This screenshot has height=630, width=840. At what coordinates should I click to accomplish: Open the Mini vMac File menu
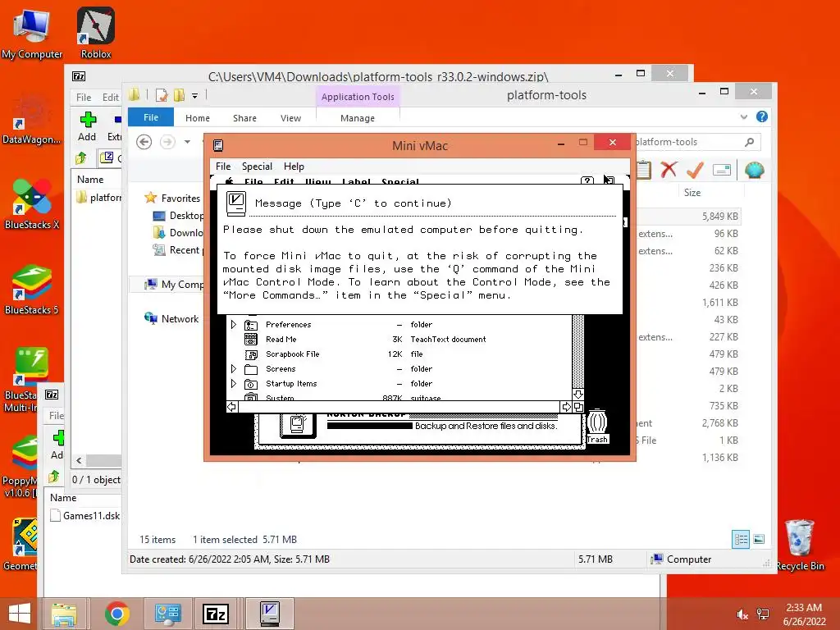[x=223, y=166]
